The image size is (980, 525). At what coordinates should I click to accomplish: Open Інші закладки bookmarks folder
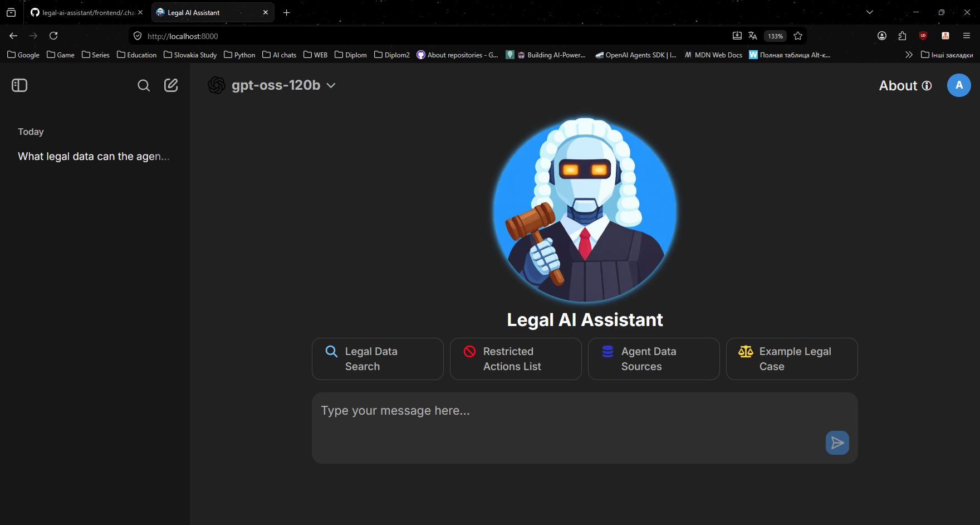[947, 55]
